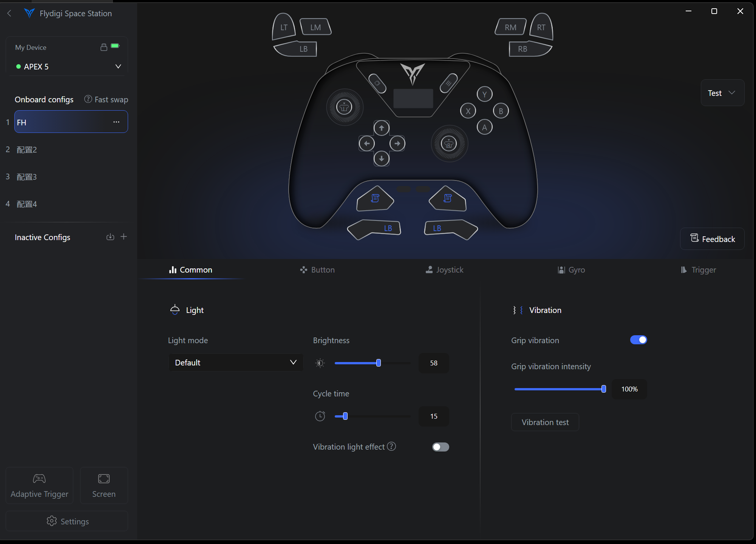Add a new inactive config with plus icon

(124, 237)
